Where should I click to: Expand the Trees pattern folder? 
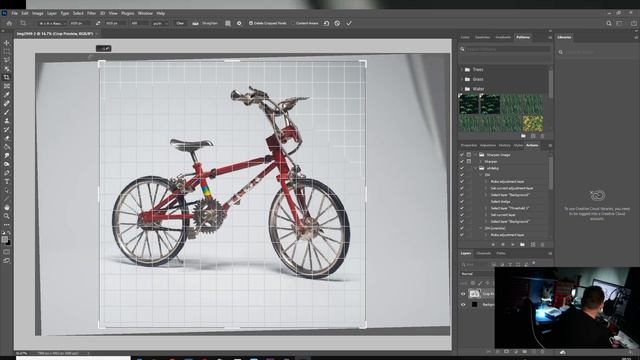click(462, 69)
